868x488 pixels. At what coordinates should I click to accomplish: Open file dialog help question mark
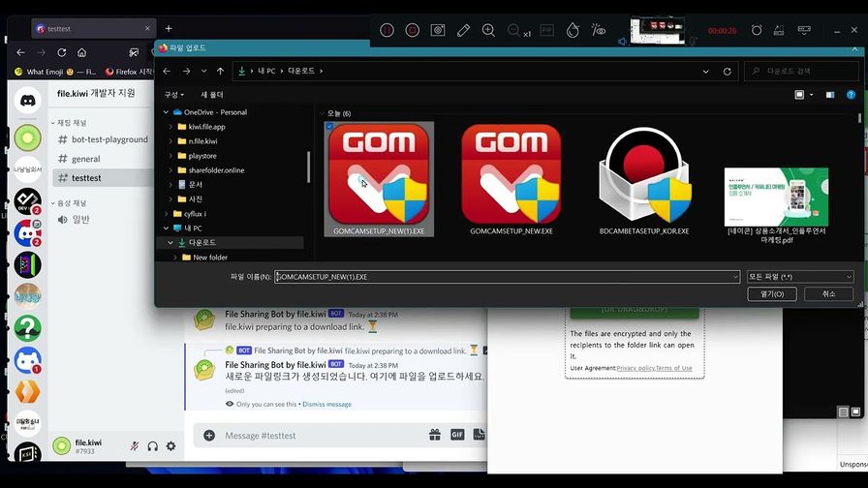pos(851,95)
